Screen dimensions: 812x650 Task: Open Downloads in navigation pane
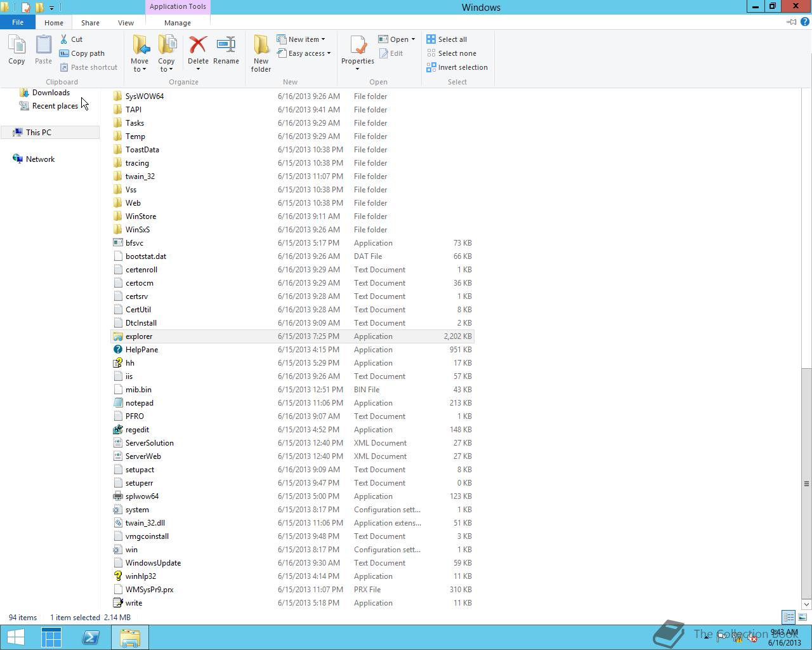click(x=51, y=93)
